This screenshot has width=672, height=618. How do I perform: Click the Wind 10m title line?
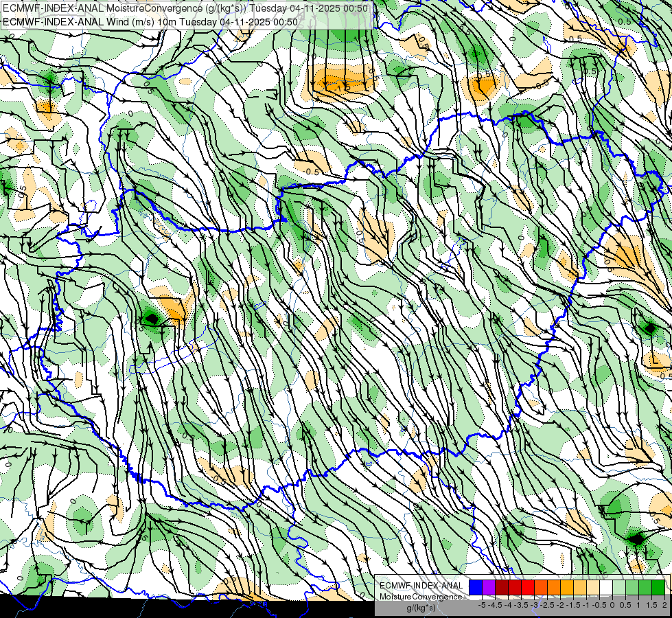click(150, 21)
